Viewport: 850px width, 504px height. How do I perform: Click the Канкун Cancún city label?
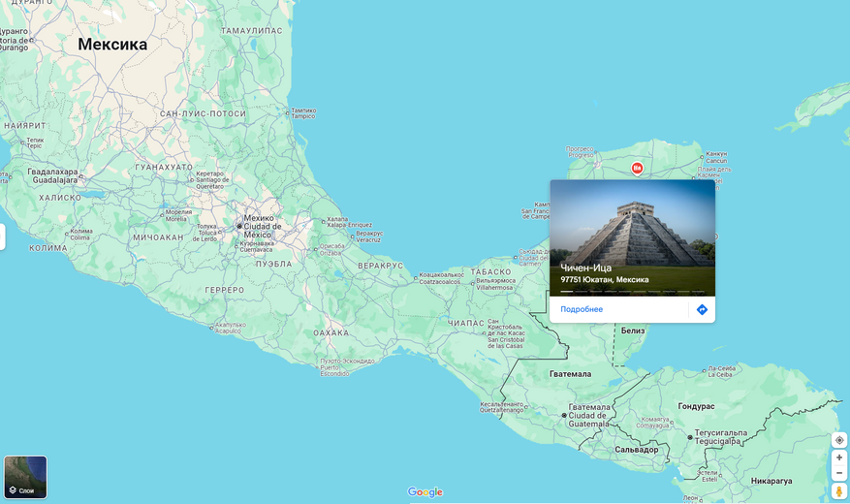pos(716,157)
